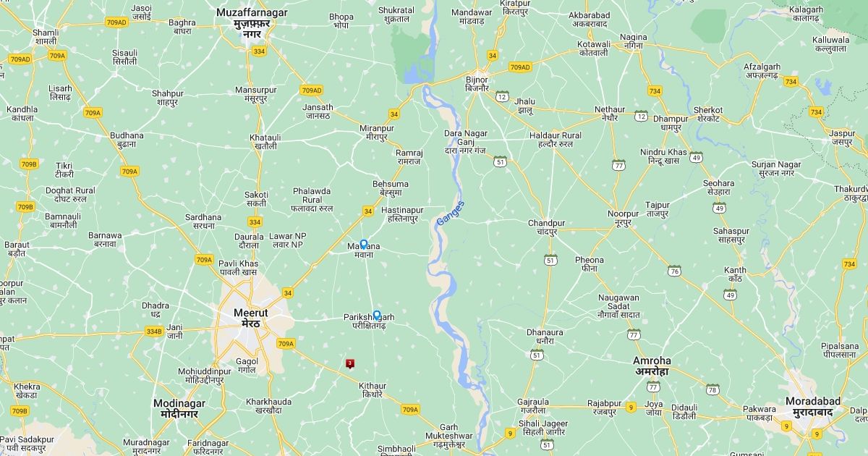Click the 709AD shield near Bijnor
868x456 pixels.
tap(519, 67)
